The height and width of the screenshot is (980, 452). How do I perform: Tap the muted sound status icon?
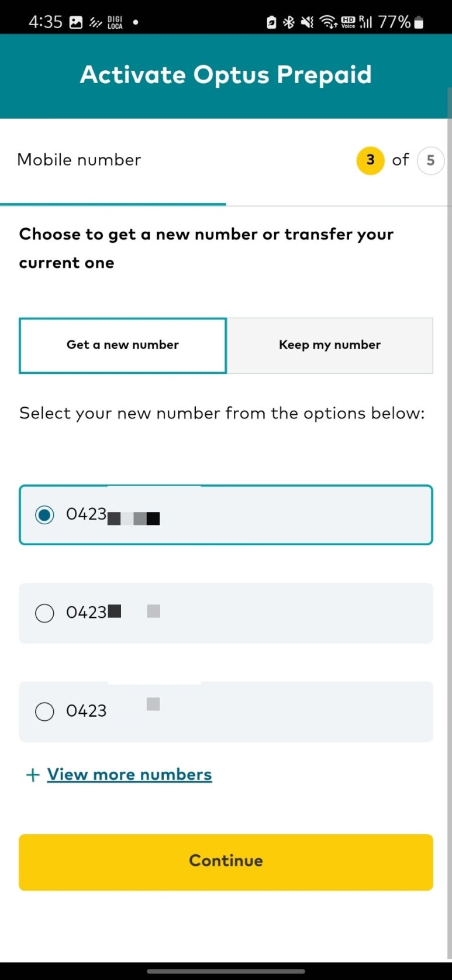306,22
